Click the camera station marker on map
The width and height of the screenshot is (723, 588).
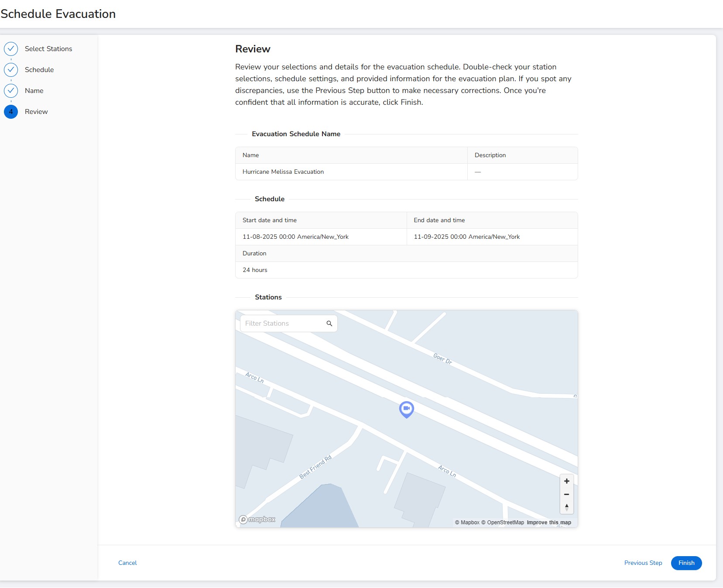tap(406, 409)
